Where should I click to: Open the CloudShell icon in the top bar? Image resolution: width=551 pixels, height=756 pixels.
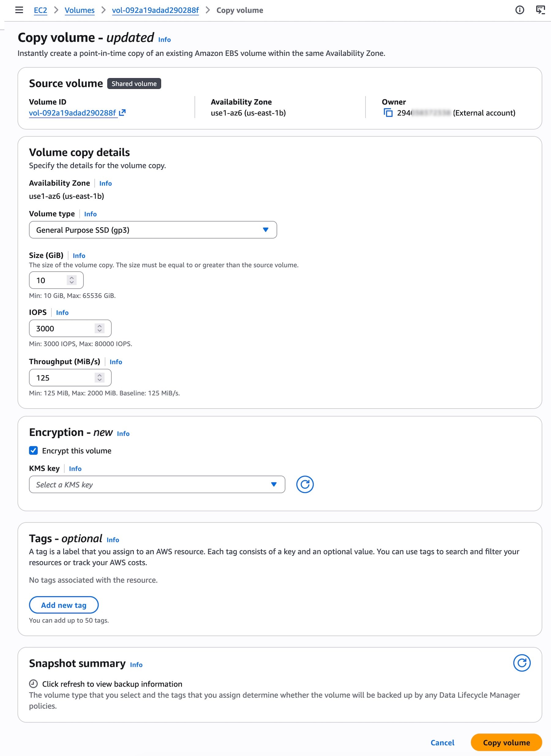[540, 10]
